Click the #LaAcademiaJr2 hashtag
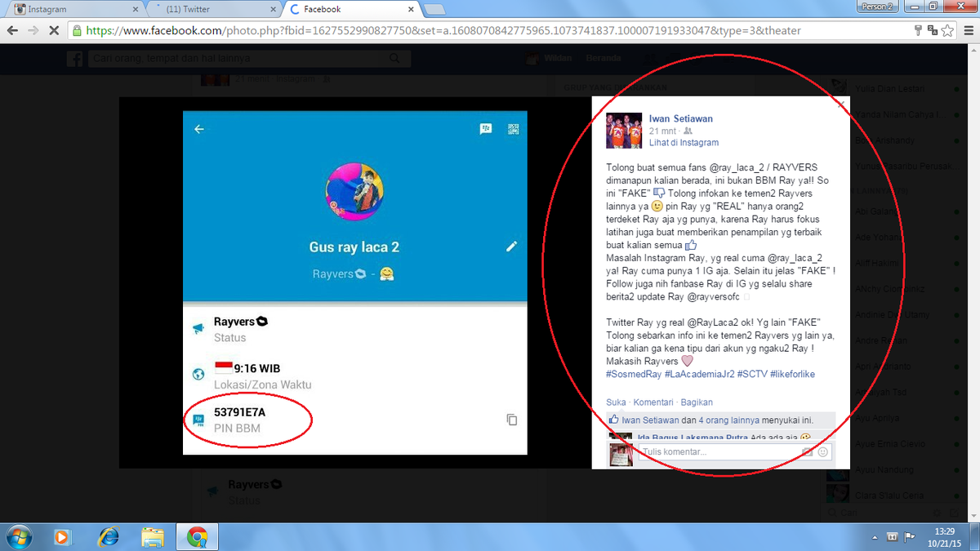The height and width of the screenshot is (551, 980). coord(698,374)
